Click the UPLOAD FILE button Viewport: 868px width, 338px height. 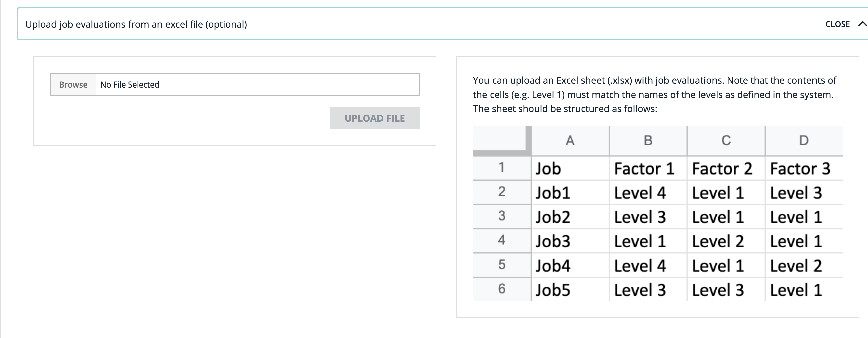tap(374, 118)
